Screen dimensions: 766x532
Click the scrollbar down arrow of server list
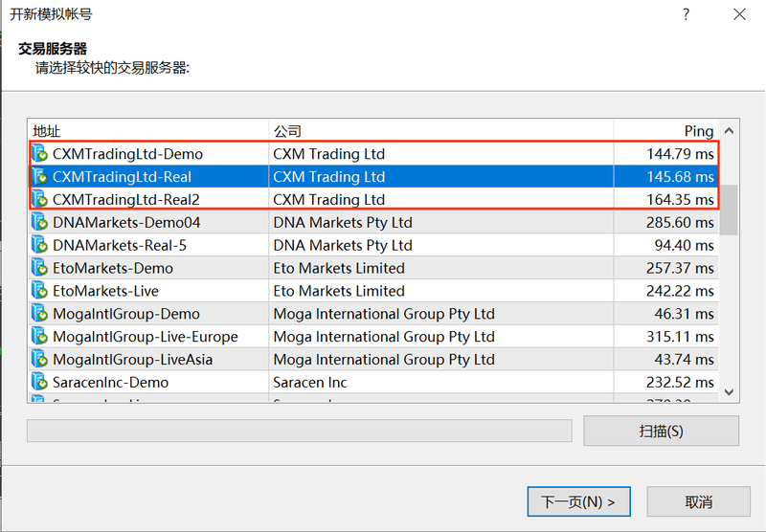tap(729, 392)
